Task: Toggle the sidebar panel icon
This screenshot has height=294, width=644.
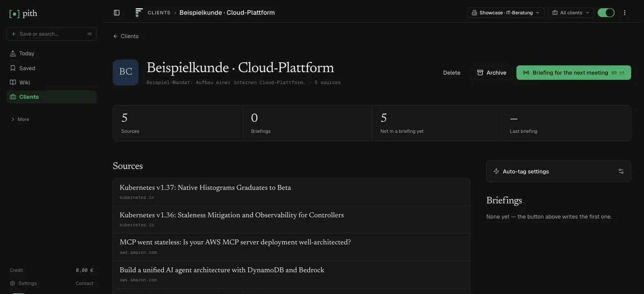Action: tap(117, 13)
